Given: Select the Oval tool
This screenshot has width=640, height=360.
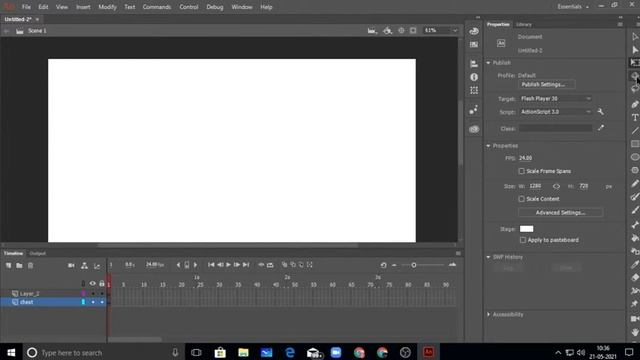Looking at the screenshot, I should [x=635, y=157].
